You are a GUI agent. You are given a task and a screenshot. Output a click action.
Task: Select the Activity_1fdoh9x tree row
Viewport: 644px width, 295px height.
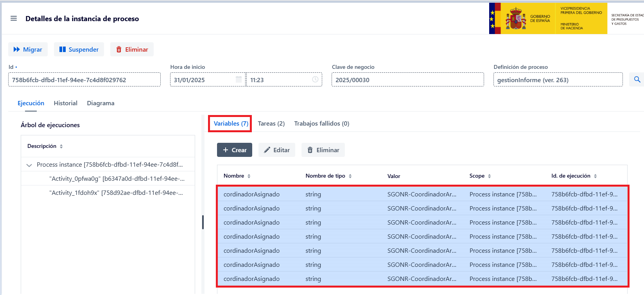pyautogui.click(x=108, y=192)
